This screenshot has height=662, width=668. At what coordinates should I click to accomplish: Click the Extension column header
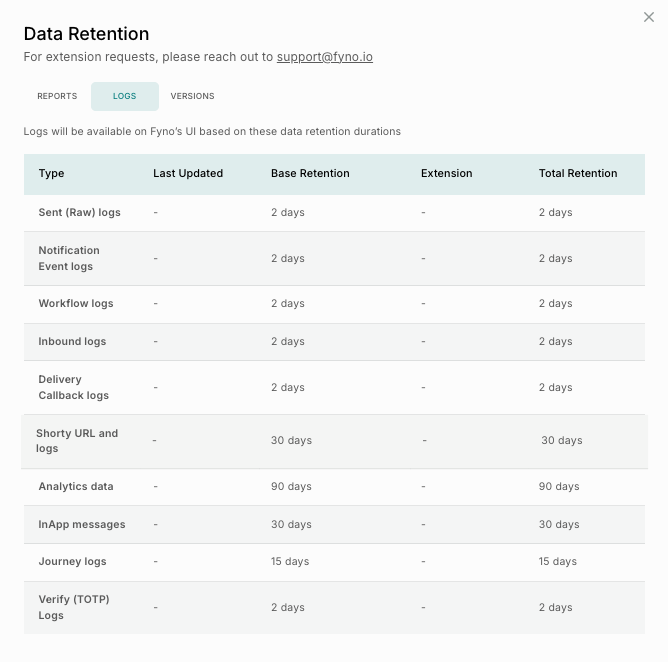tap(446, 173)
